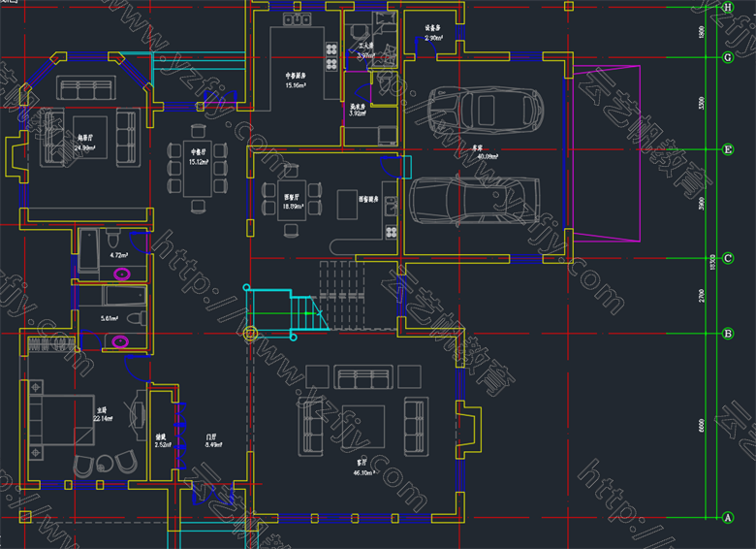Click the 8.49m² foyer area label

(213, 444)
